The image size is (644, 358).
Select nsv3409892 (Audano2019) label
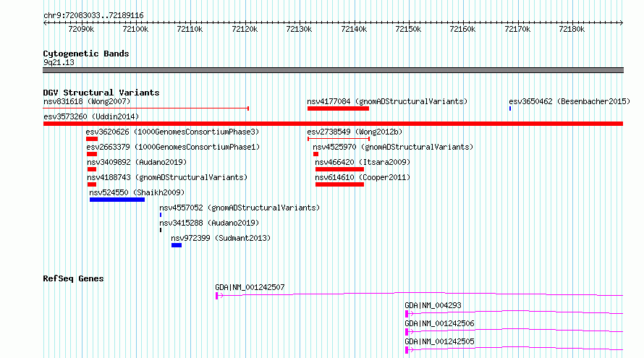click(137, 162)
